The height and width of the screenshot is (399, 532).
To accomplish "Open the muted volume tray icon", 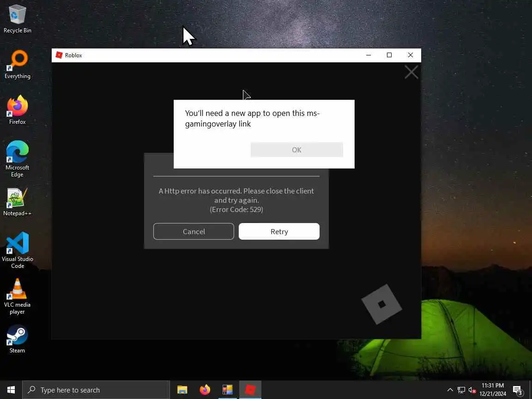I will pyautogui.click(x=472, y=390).
